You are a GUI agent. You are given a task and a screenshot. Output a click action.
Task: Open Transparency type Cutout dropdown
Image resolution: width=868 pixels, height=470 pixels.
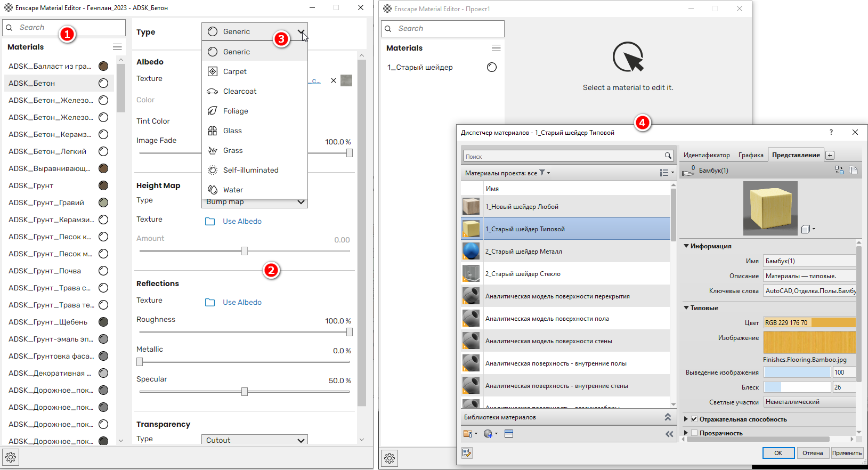tap(255, 440)
